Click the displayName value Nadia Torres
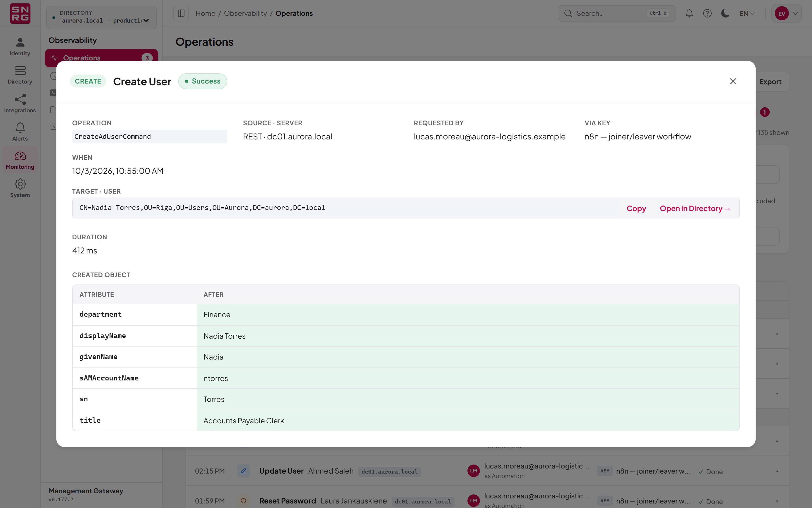Viewport: 812px width, 508px height. tap(224, 336)
